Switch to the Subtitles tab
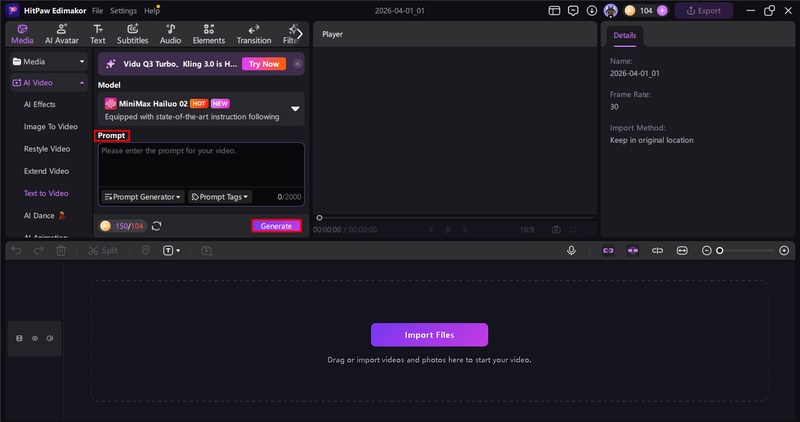The height and width of the screenshot is (422, 800). (133, 34)
